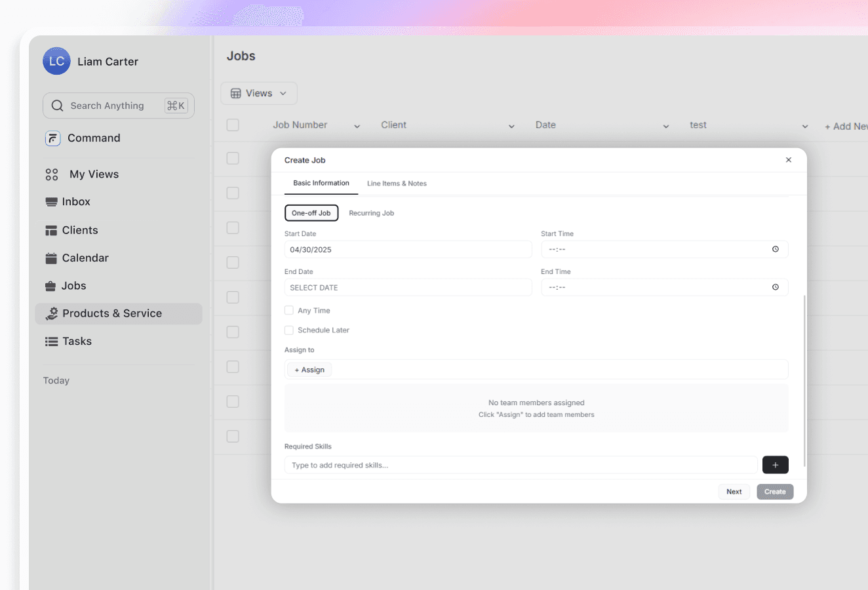Expand the Job Number column dropdown

point(356,126)
